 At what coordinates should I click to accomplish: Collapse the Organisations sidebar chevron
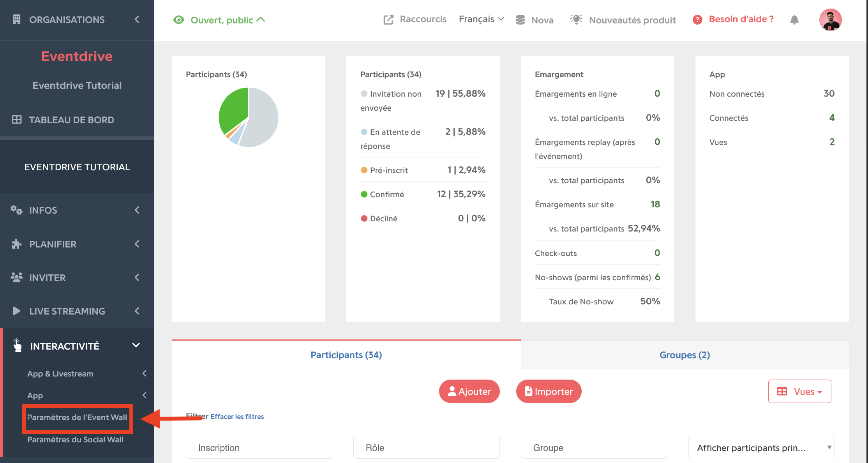click(137, 19)
